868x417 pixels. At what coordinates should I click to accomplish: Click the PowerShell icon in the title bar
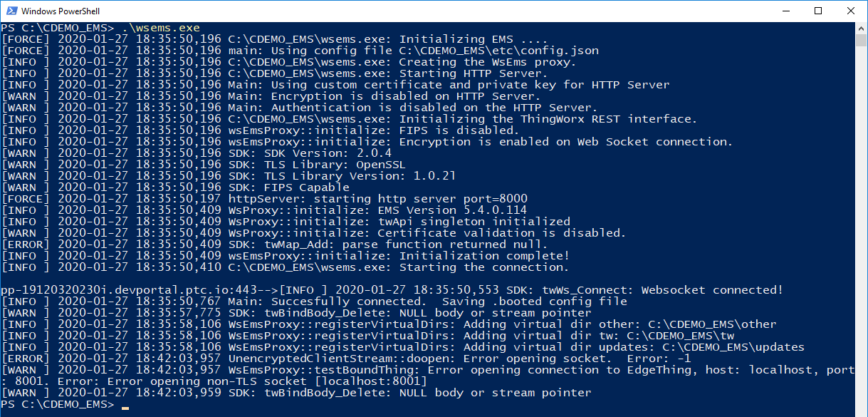point(11,11)
